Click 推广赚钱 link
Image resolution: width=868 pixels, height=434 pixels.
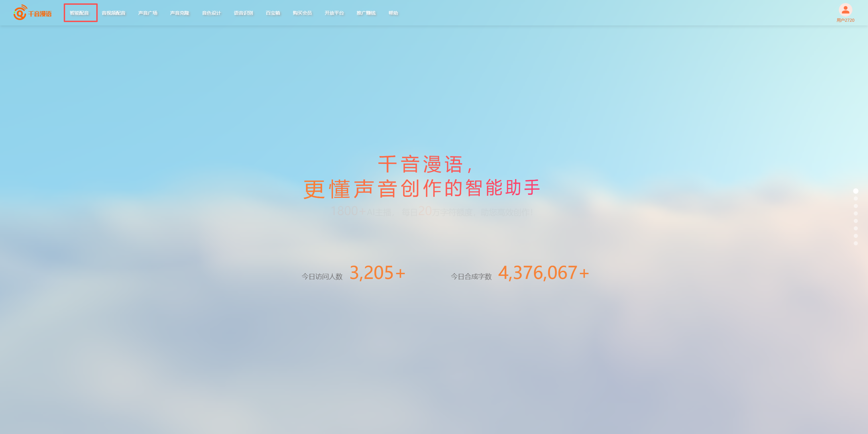tap(366, 13)
